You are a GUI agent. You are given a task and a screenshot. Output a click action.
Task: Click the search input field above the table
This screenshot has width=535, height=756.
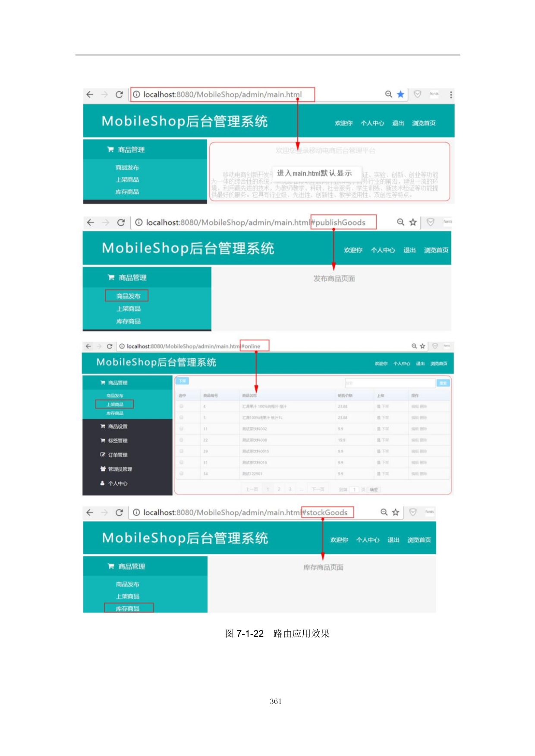389,383
